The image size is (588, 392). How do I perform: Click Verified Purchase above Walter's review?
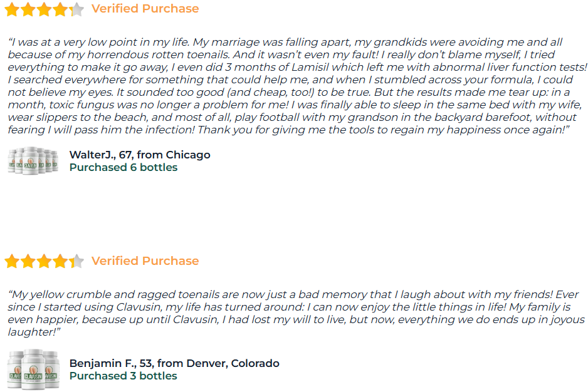(x=145, y=9)
